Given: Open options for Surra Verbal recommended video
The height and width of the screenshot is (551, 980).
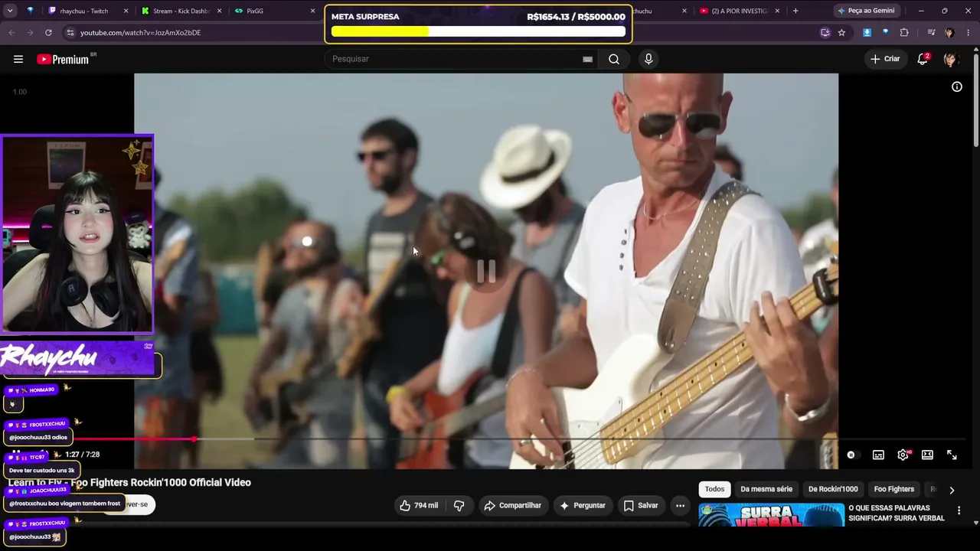Looking at the screenshot, I should coord(959,510).
